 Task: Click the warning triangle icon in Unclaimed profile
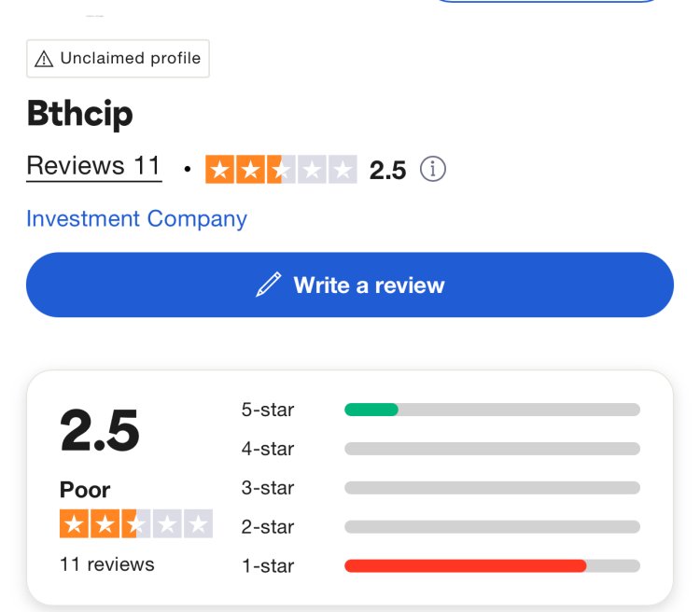pyautogui.click(x=44, y=59)
